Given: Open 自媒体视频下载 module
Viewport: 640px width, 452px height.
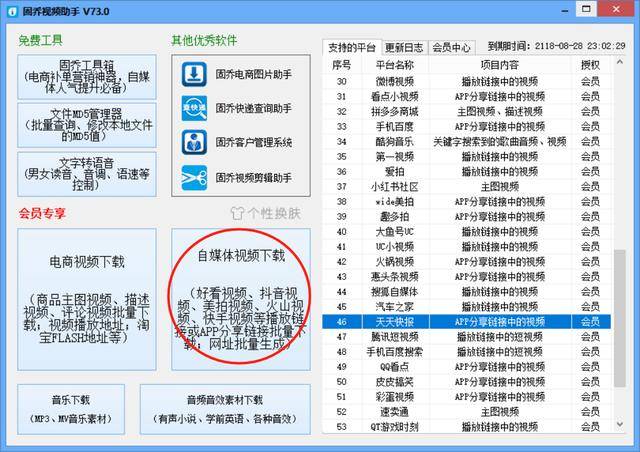Looking at the screenshot, I should tap(241, 299).
